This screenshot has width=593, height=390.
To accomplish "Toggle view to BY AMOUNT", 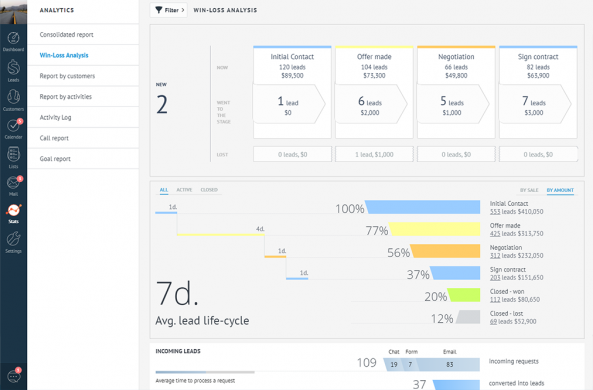I will (560, 190).
